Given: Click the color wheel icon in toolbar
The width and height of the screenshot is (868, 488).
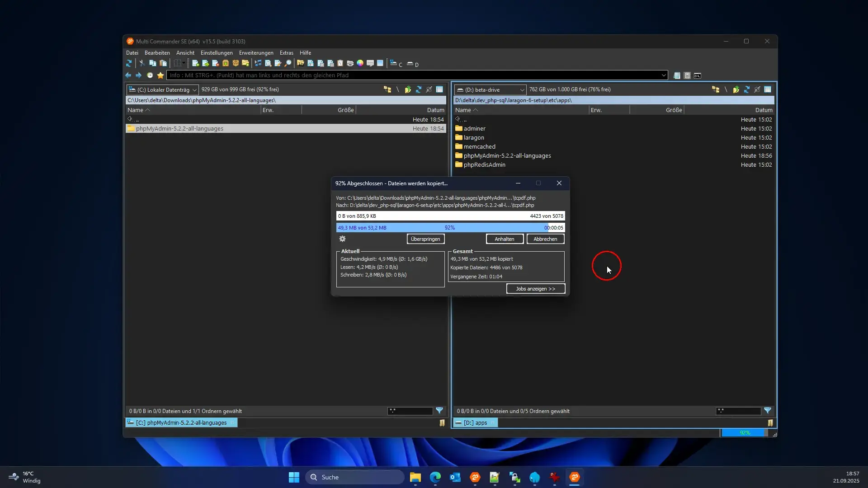Looking at the screenshot, I should (x=360, y=64).
